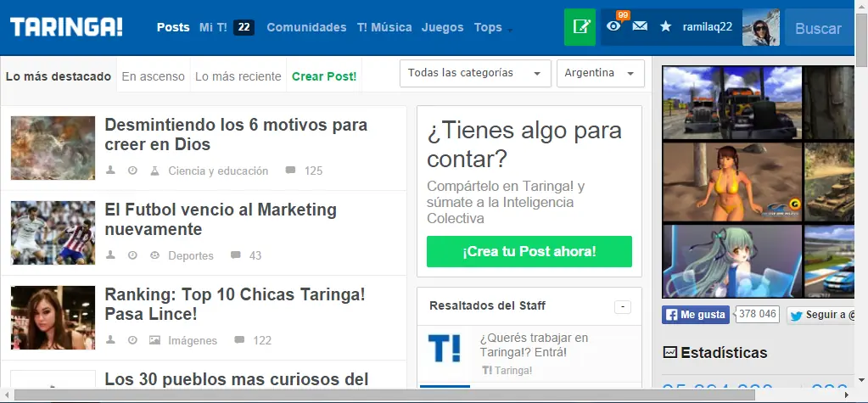Open ramilaq22 profile avatar picture

(760, 27)
